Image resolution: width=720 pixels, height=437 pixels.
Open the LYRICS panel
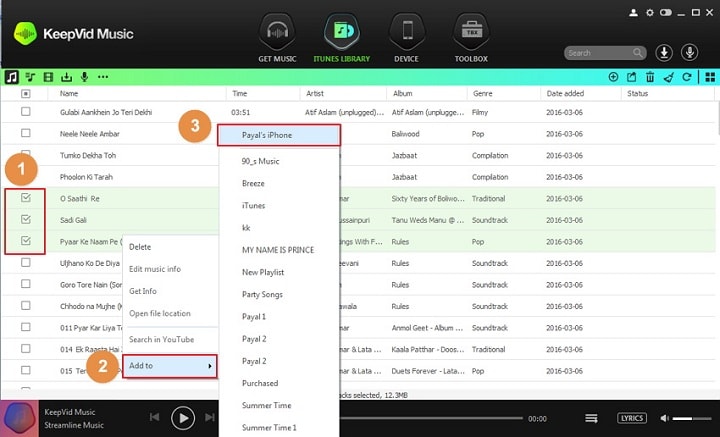(632, 418)
